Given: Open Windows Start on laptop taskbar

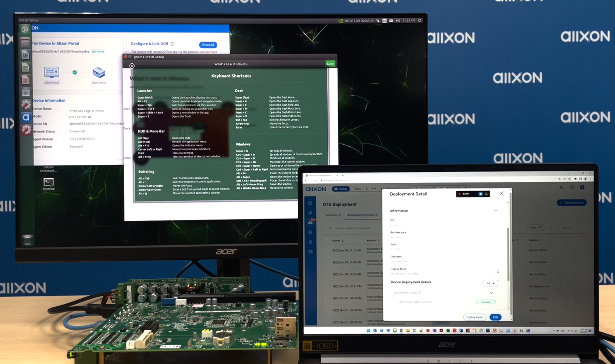Looking at the screenshot, I should tap(368, 331).
